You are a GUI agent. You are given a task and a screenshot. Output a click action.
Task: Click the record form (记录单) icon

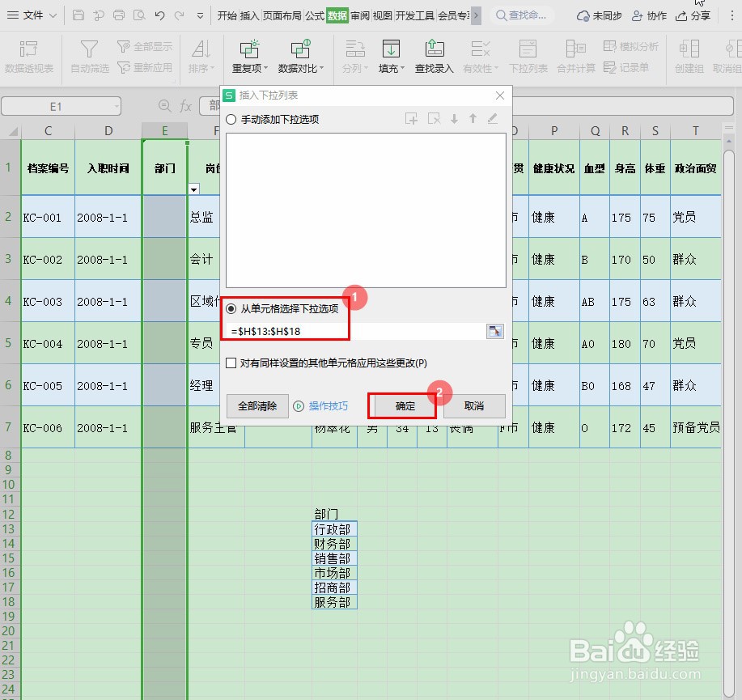pyautogui.click(x=626, y=68)
